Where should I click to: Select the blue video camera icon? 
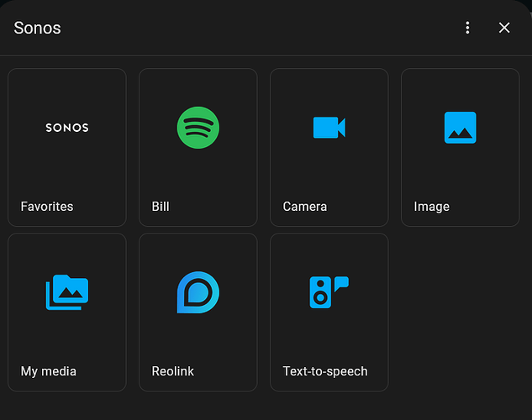tap(329, 128)
